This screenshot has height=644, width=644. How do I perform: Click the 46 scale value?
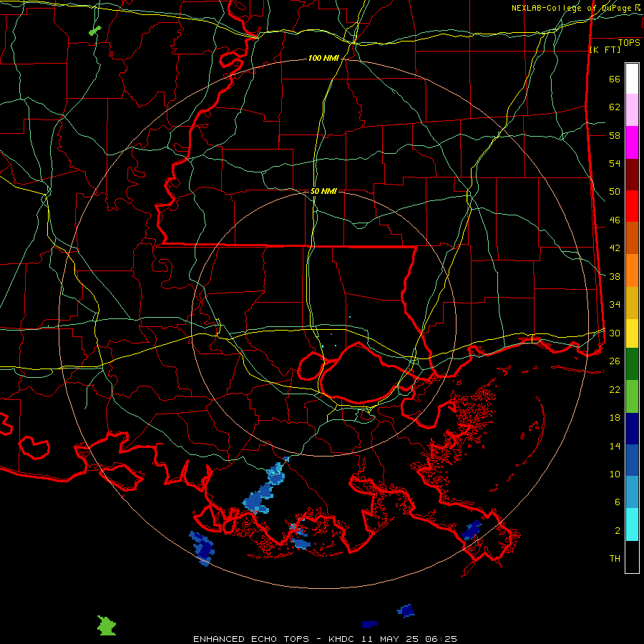pyautogui.click(x=615, y=220)
